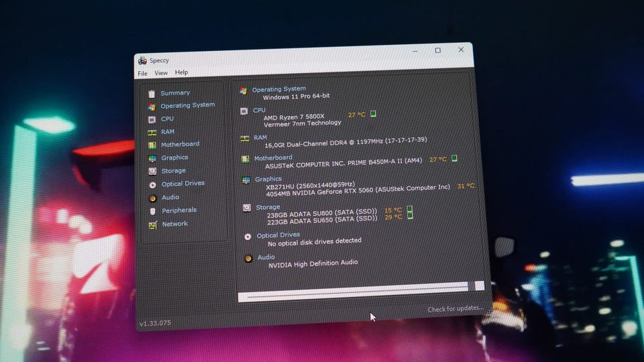Click the Audio heading link in summary
This screenshot has height=362, width=644.
pos(266,257)
